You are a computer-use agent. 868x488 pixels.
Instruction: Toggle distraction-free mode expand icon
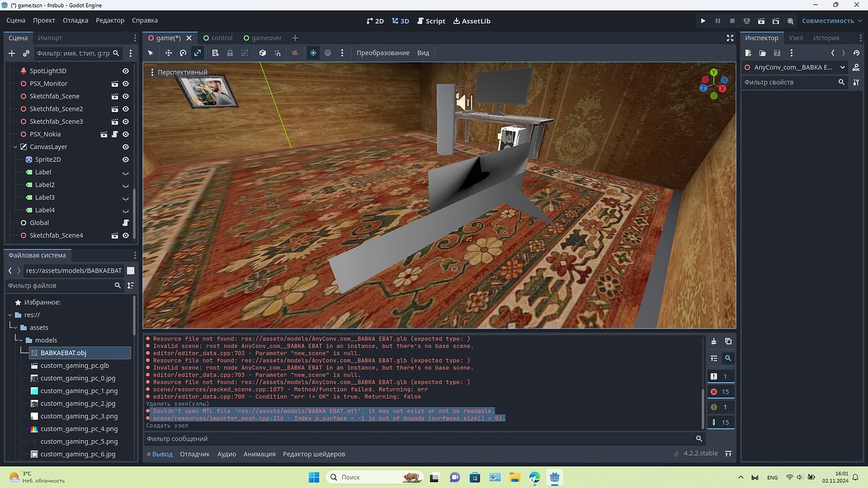coord(730,38)
